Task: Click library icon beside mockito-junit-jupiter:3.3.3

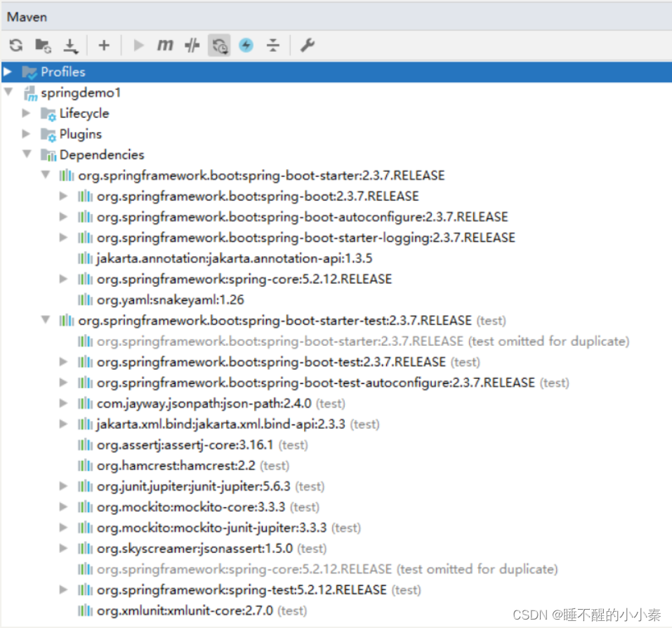Action: [85, 528]
